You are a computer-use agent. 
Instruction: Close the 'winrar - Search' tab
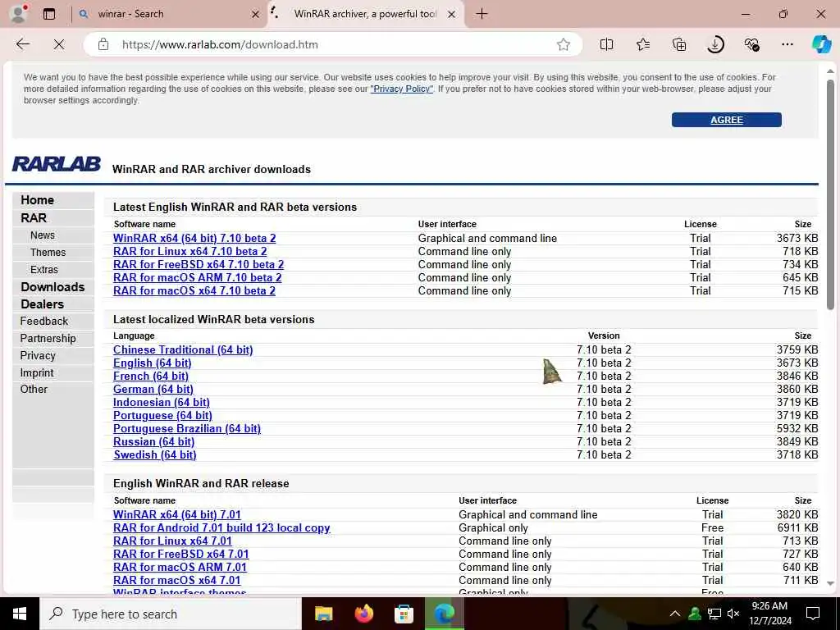(x=256, y=15)
